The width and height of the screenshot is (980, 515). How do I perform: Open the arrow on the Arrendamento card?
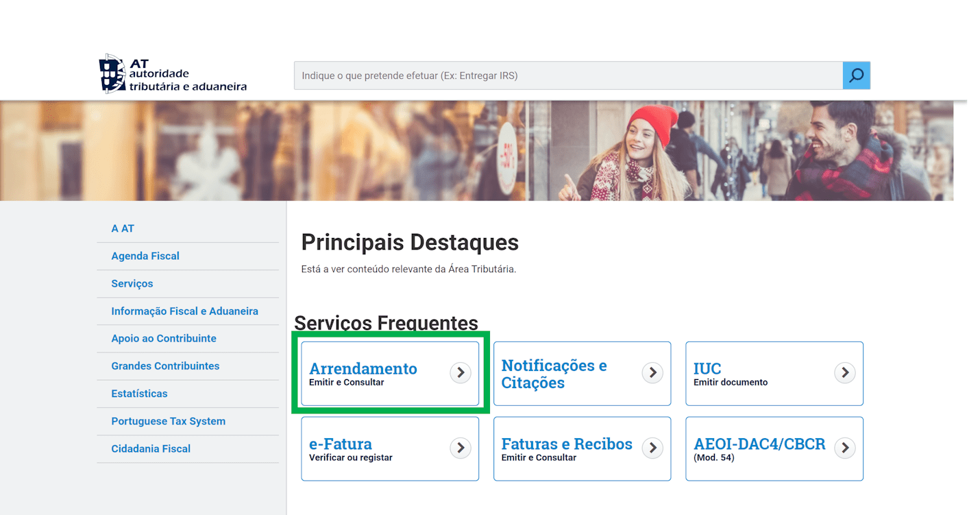pos(460,372)
